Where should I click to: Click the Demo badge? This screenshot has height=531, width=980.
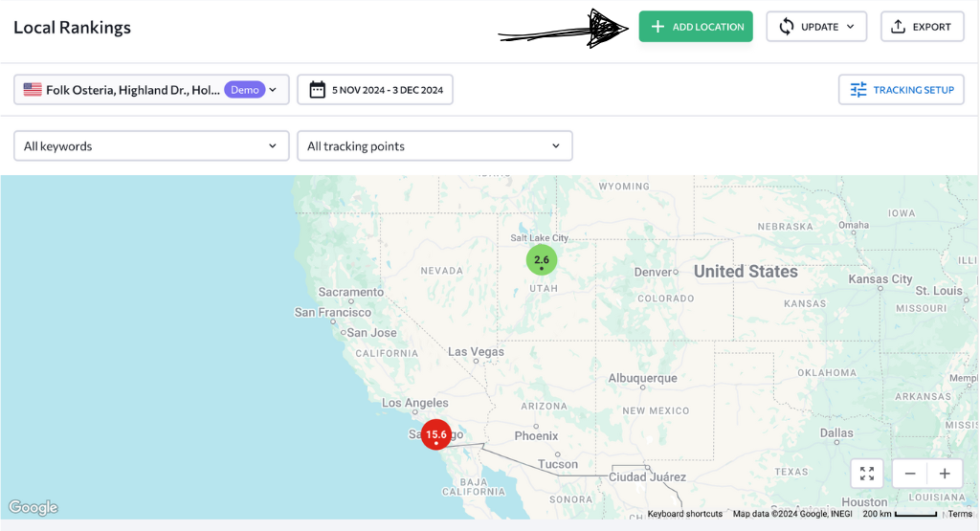(x=244, y=90)
